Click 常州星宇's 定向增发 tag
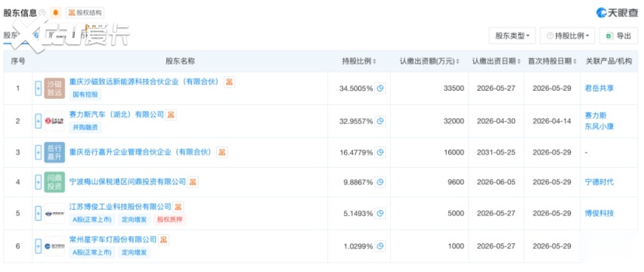644x272 pixels. pos(135,252)
